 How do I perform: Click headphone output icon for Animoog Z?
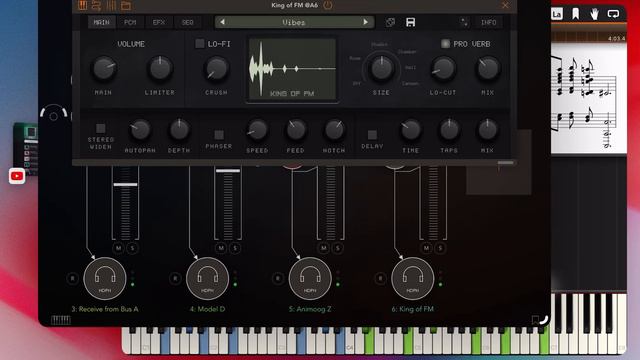[310, 279]
